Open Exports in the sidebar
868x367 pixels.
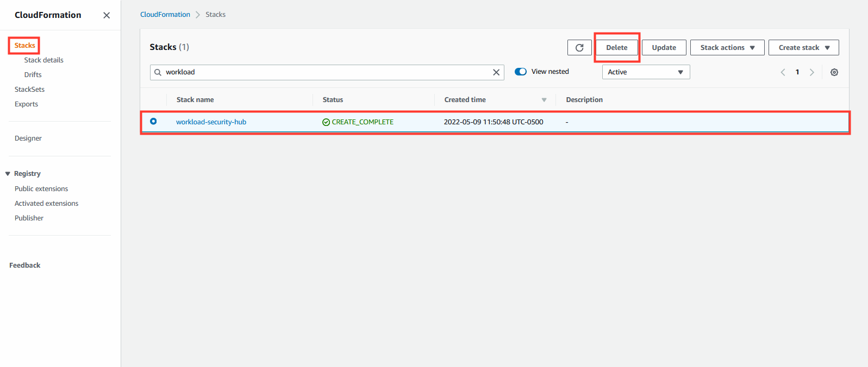26,104
